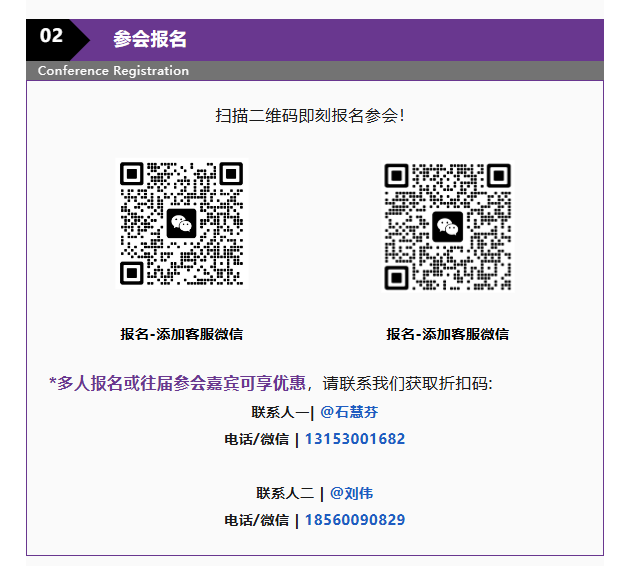Screen dimensions: 637x566
Task: Click the Conference Registration subtitle bar
Action: click(113, 71)
